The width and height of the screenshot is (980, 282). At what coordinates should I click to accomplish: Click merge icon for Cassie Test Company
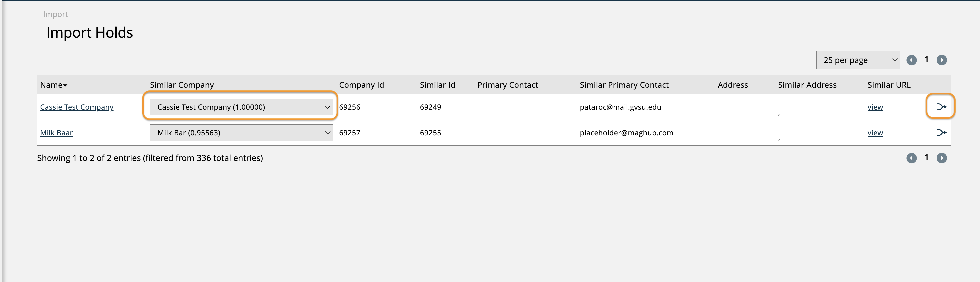[941, 107]
